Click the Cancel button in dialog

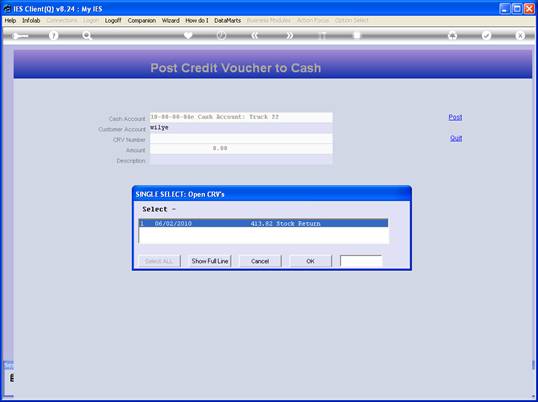tap(260, 261)
